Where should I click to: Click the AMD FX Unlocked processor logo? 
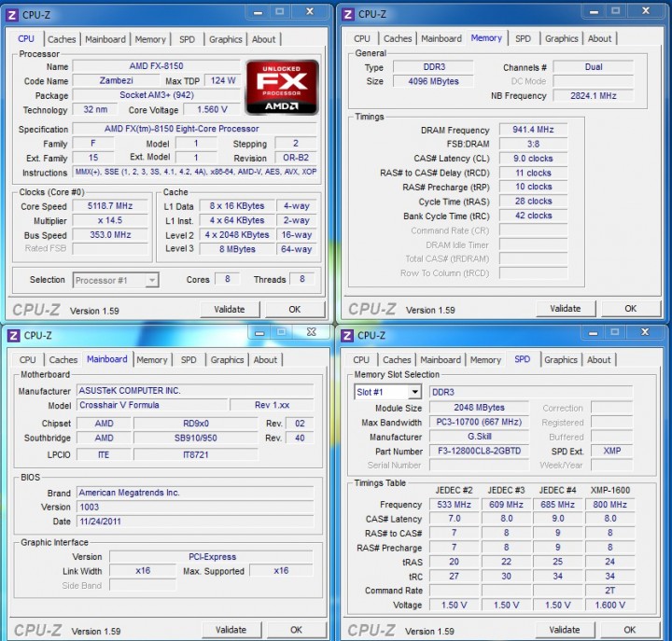[x=282, y=88]
